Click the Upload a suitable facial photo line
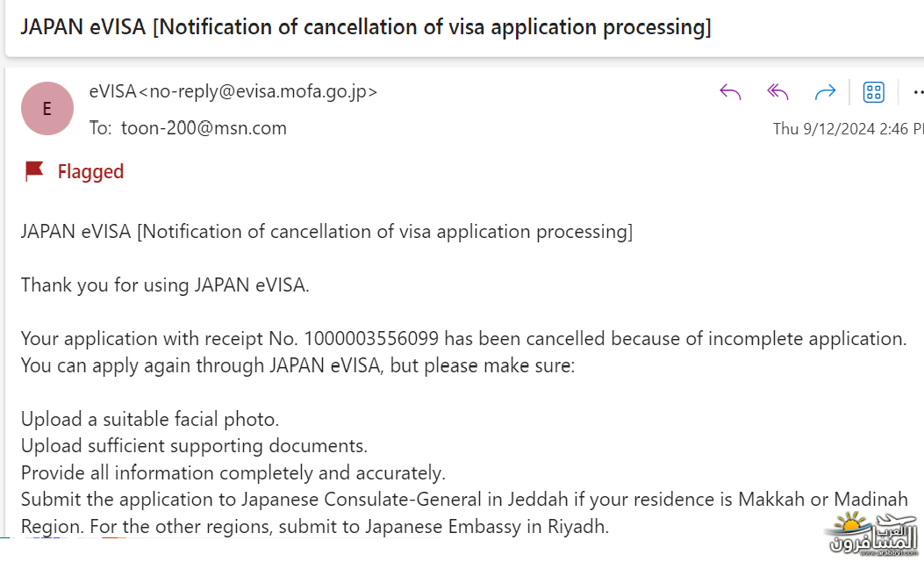Screen dimensions: 924x562 [x=150, y=419]
